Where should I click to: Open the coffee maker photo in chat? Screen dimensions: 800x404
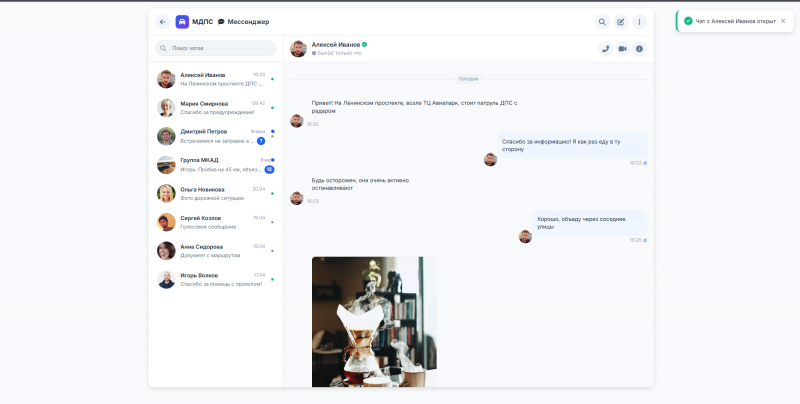coord(374,321)
